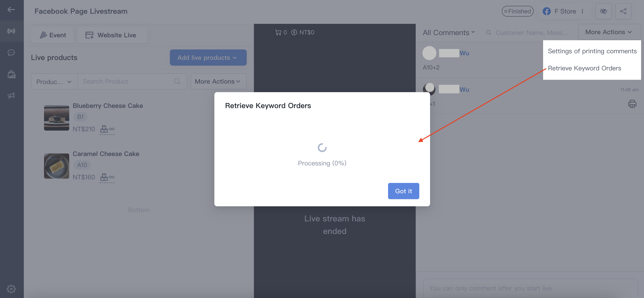Click the product search magnifier icon
The width and height of the screenshot is (644, 298).
[x=177, y=82]
